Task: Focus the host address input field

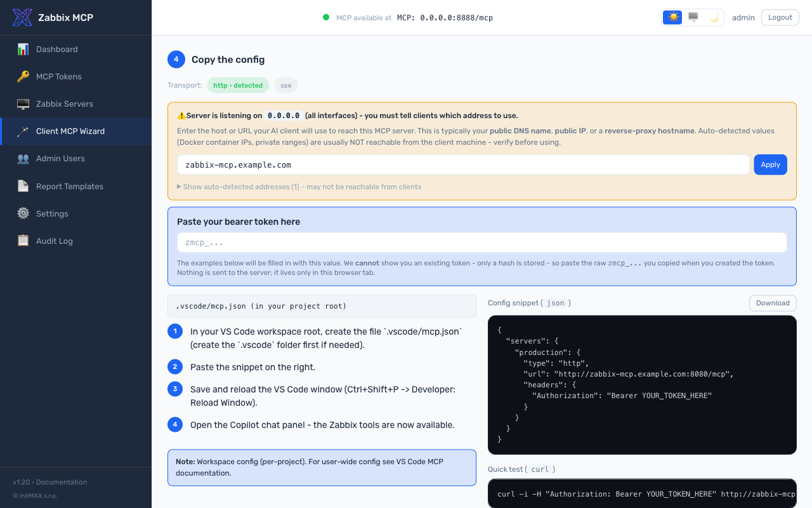Action: (x=463, y=164)
